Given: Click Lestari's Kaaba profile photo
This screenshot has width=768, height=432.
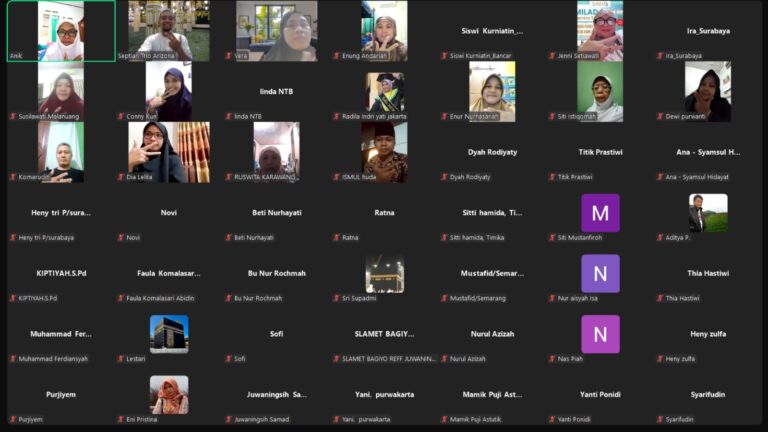Looking at the screenshot, I should tap(169, 334).
